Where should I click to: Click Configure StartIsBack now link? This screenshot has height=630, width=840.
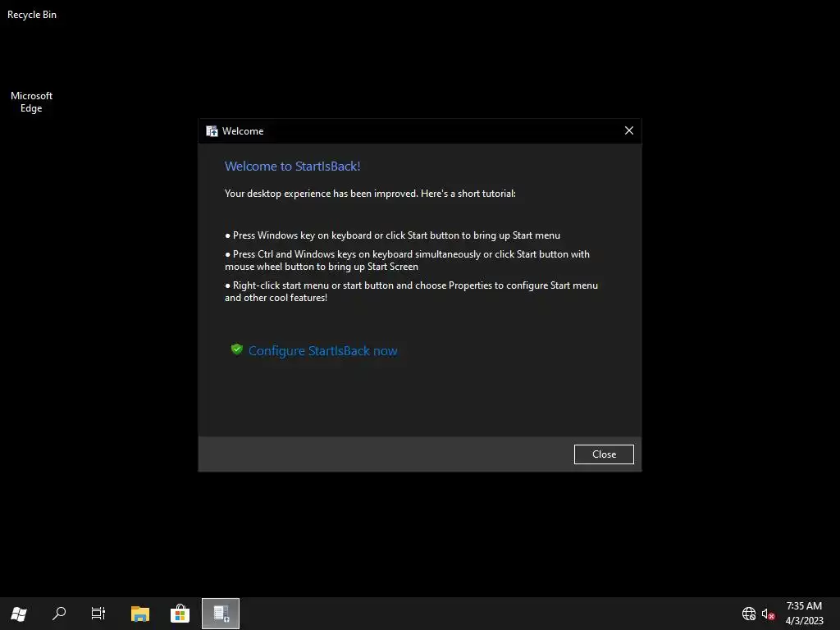[x=322, y=351]
